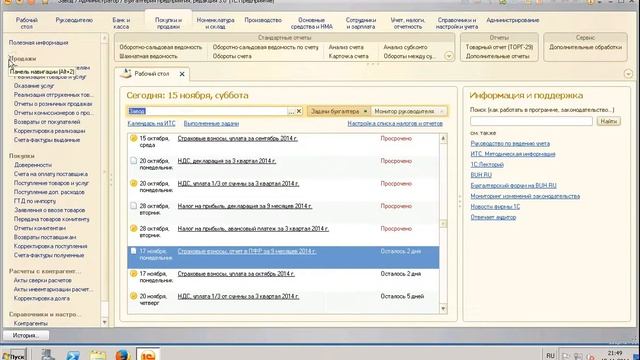Click the support search input field
640x360 pixels.
pyautogui.click(x=531, y=121)
